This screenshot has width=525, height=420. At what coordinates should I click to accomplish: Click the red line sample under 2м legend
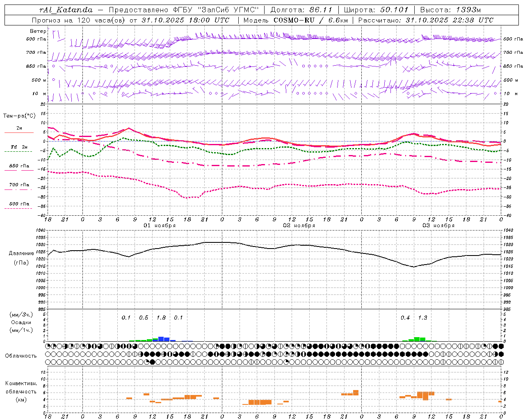(19, 132)
